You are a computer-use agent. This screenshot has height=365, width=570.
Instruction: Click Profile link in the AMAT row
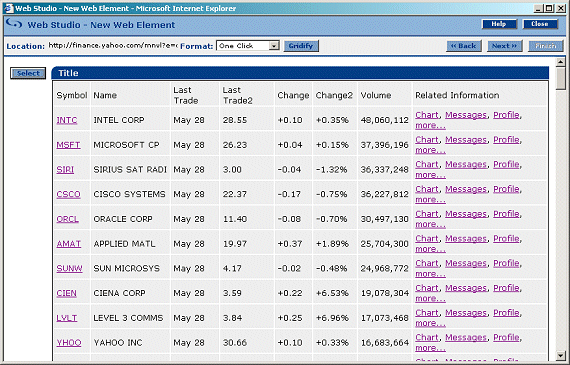[x=506, y=238]
